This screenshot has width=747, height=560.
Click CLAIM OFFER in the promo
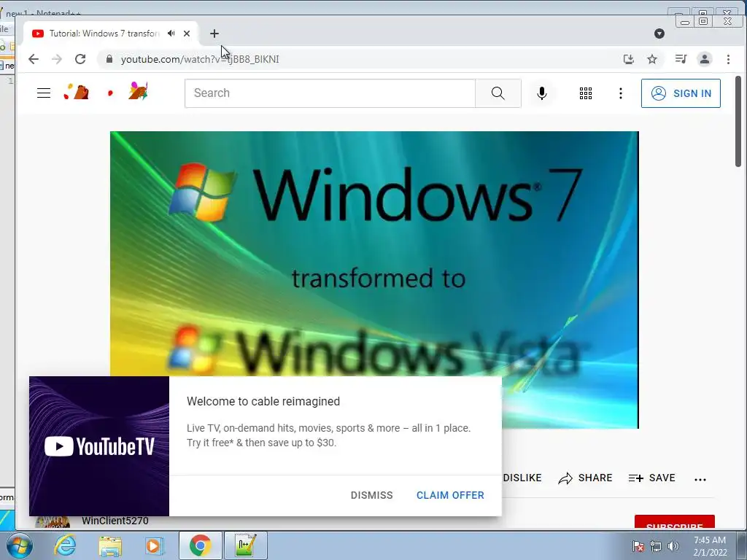(x=450, y=495)
